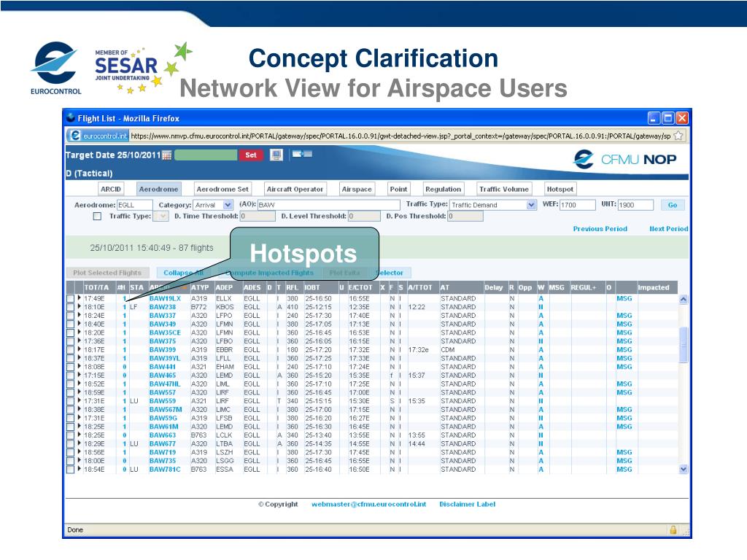Select the Regulation tab
The image size is (747, 560).
[x=443, y=189]
